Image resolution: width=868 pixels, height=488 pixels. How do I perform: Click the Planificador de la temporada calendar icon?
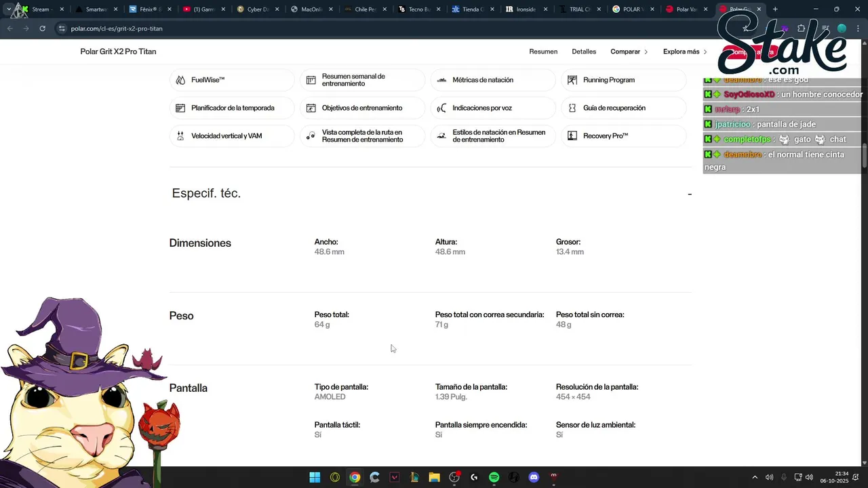[180, 108]
